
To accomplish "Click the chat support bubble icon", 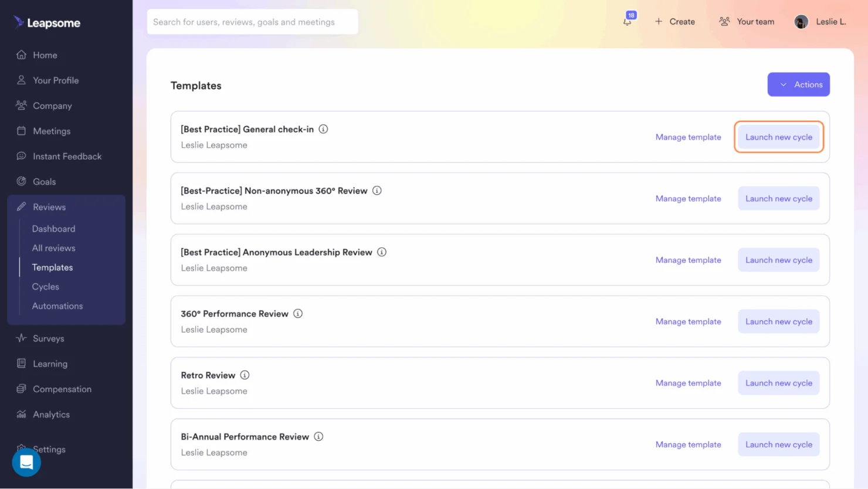I will [26, 462].
